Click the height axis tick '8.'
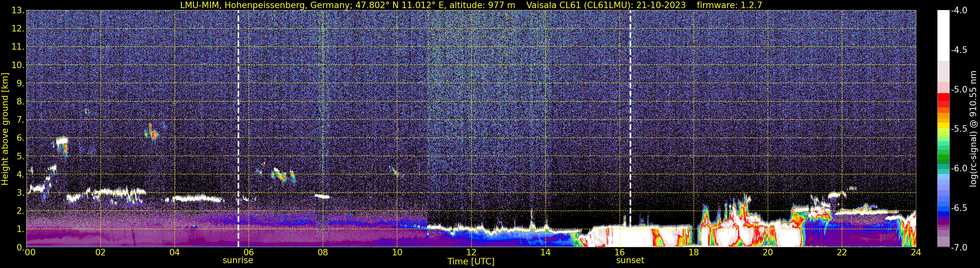The width and height of the screenshot is (980, 268). (x=20, y=101)
